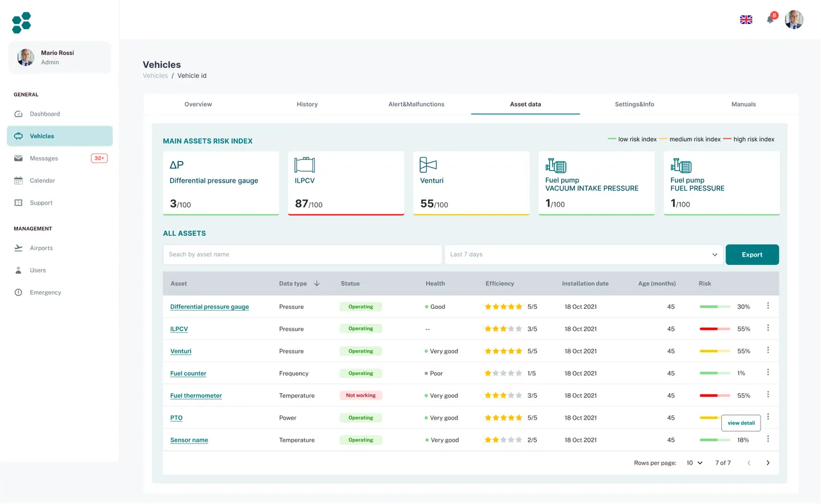The height and width of the screenshot is (504, 821).
Task: Open the Fuel thermometer asset link
Action: coord(196,396)
